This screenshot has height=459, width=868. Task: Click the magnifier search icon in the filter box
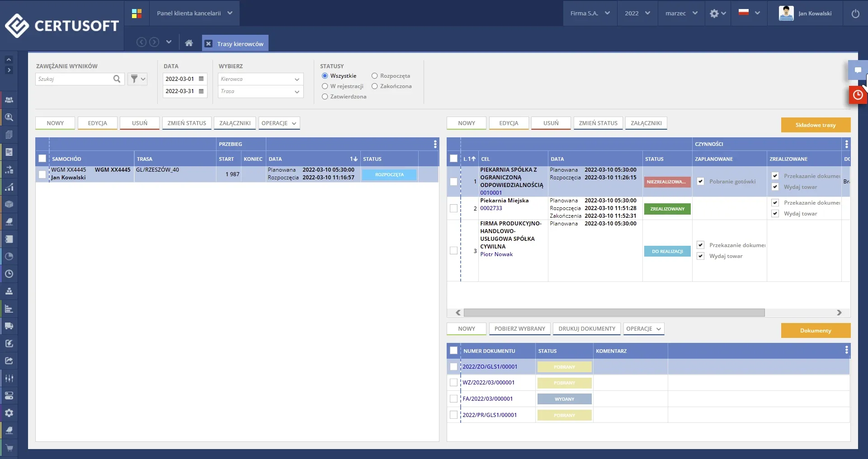coord(117,79)
